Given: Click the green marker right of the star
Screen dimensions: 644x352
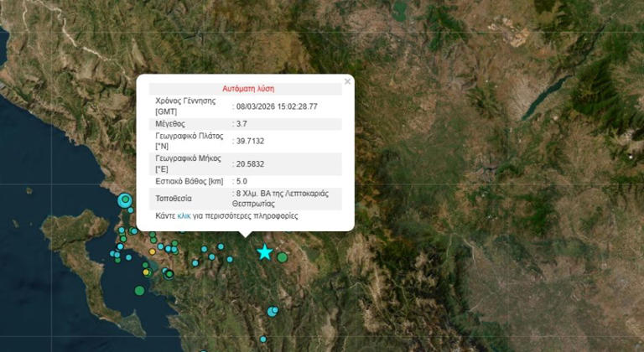Looking at the screenshot, I should (283, 257).
